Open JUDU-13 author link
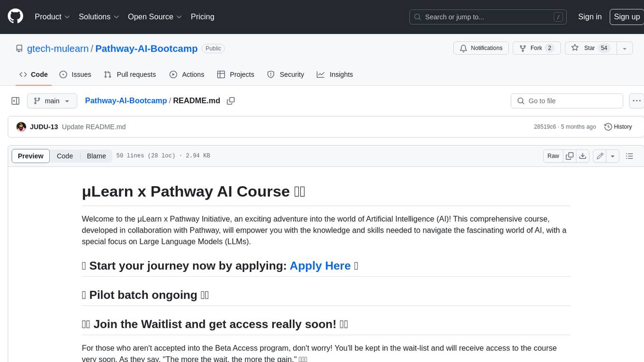The image size is (644, 362). [44, 127]
